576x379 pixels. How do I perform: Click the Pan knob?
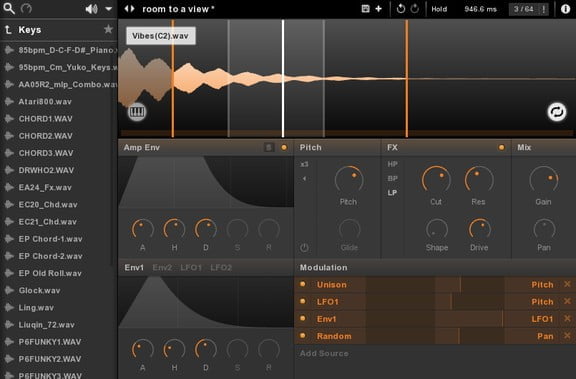point(544,230)
